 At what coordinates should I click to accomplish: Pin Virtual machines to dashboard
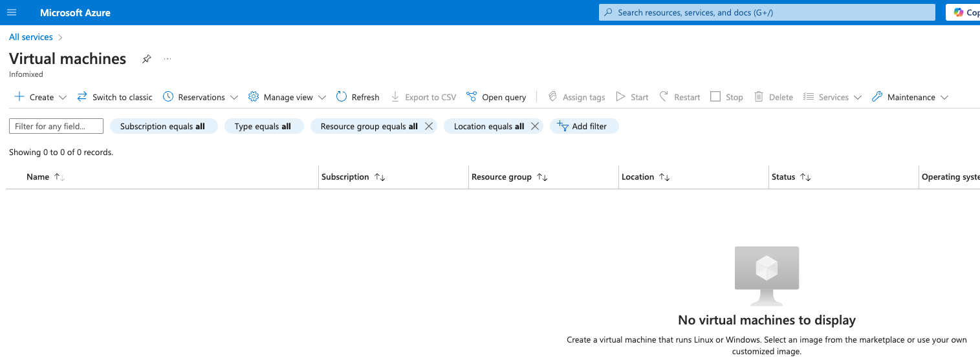[147, 59]
